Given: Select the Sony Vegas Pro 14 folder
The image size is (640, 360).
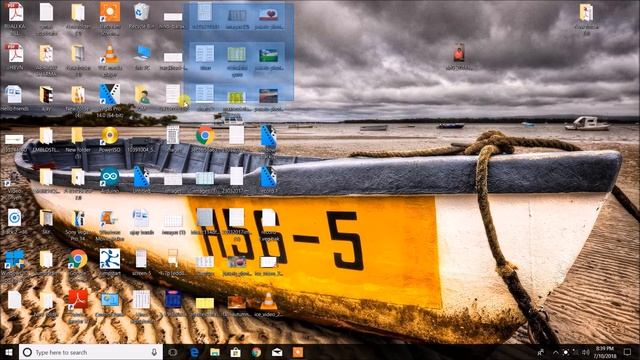Looking at the screenshot, I should click(x=78, y=224).
